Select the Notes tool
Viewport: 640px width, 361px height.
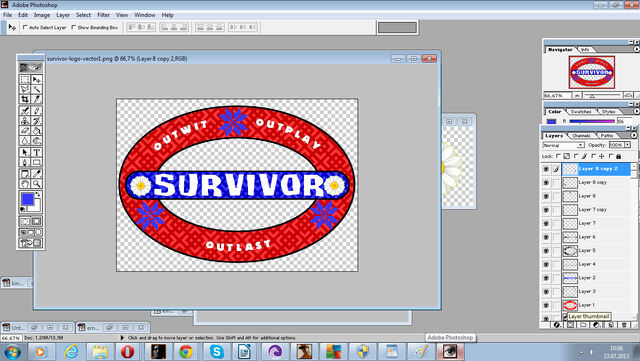(x=24, y=174)
